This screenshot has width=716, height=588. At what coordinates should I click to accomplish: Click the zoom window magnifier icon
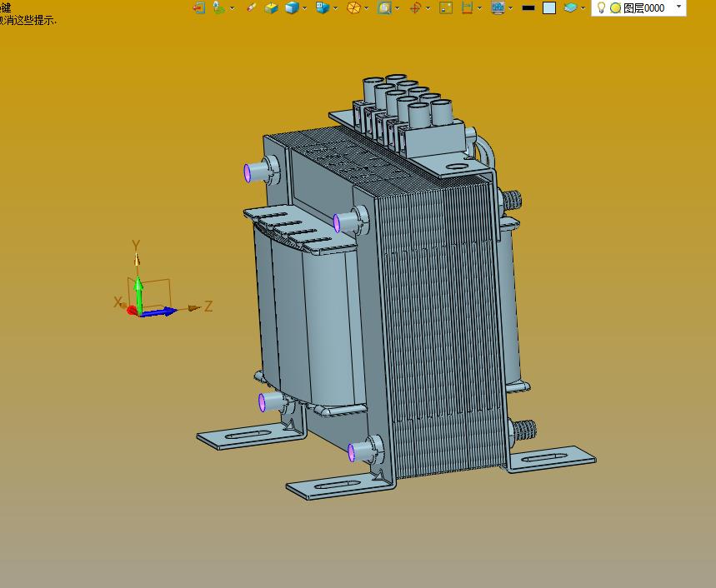(x=384, y=7)
